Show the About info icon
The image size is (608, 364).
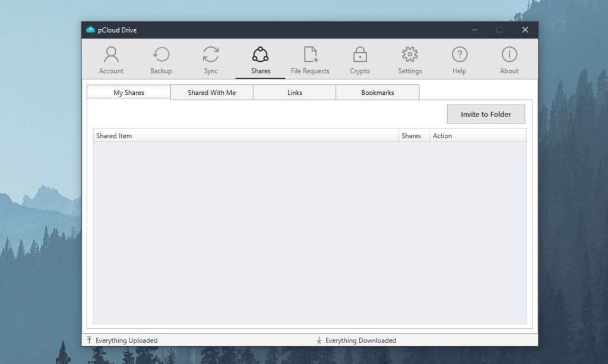[x=509, y=55]
